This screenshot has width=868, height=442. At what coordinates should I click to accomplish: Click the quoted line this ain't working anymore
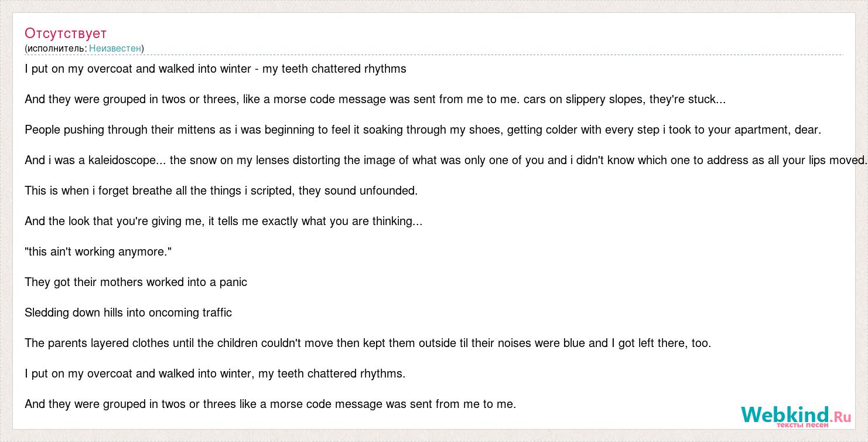coord(98,252)
